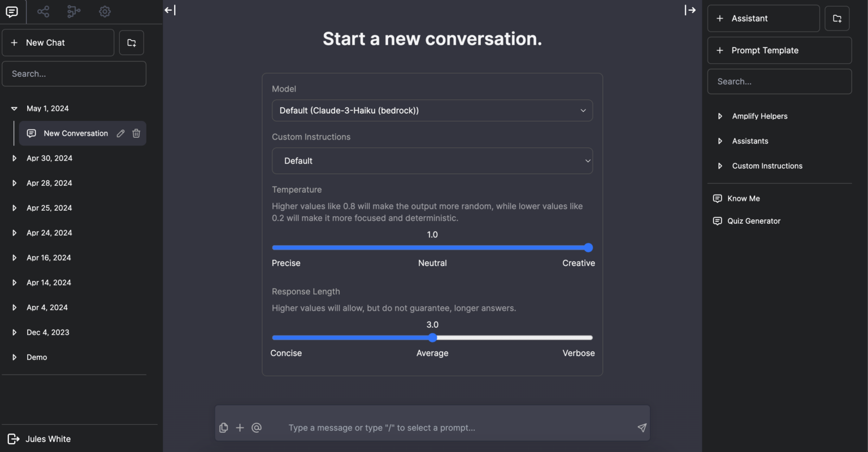This screenshot has height=452, width=868.
Task: Open the settings gear tab
Action: (x=105, y=11)
